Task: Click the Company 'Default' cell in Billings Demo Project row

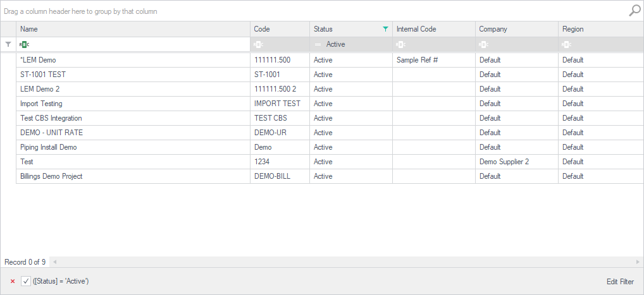Action: point(517,176)
